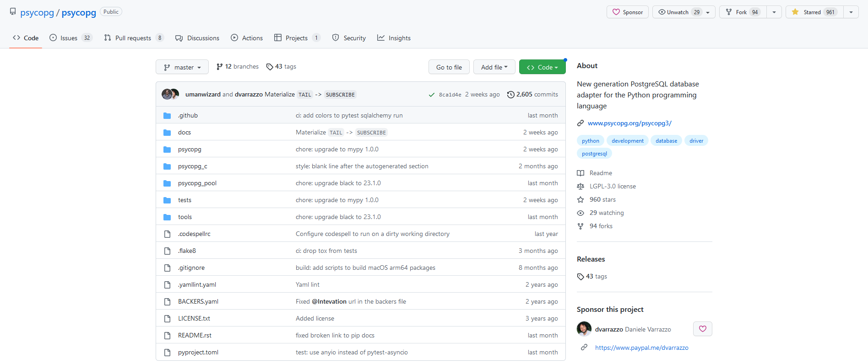The width and height of the screenshot is (868, 364).
Task: Select the postgresql topic tag
Action: tap(594, 154)
